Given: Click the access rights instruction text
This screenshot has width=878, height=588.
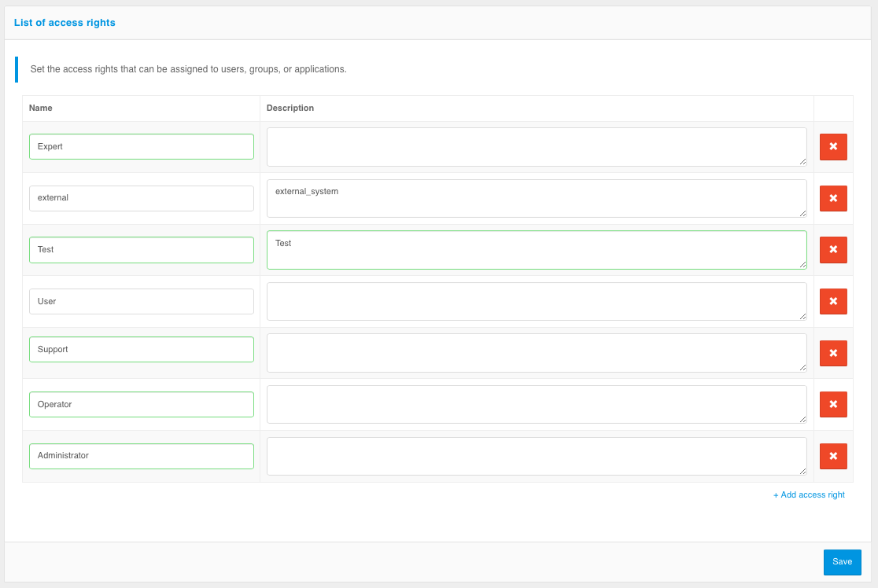Looking at the screenshot, I should [188, 69].
